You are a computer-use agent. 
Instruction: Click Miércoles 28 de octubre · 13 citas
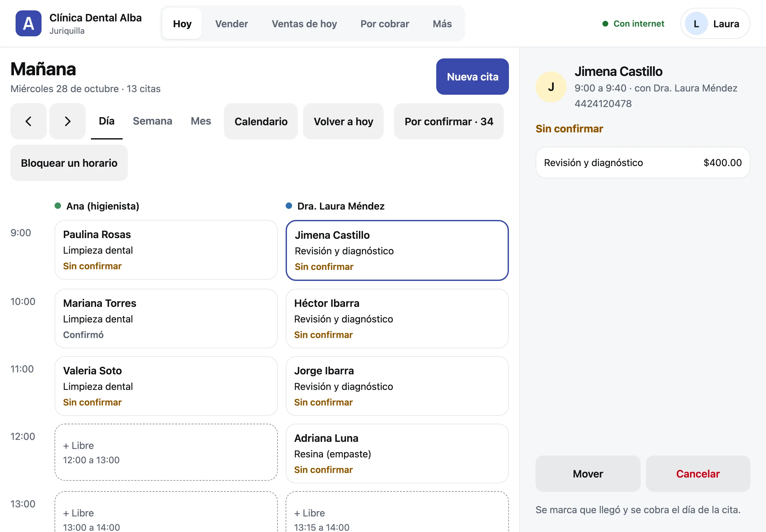(x=85, y=89)
